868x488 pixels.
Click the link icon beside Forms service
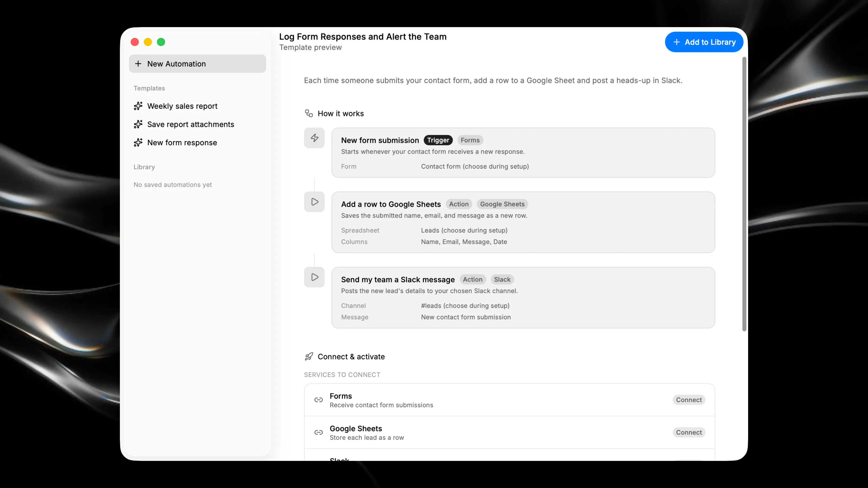tap(318, 400)
